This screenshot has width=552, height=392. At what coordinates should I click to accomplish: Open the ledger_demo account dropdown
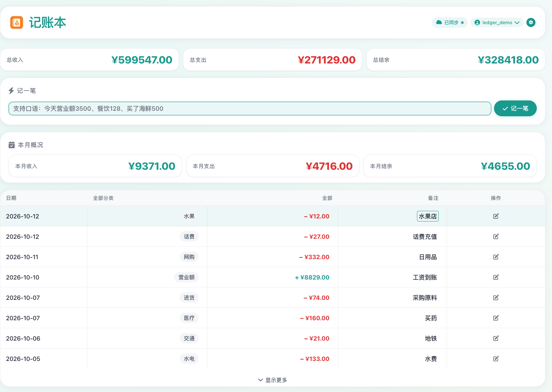[x=497, y=22]
